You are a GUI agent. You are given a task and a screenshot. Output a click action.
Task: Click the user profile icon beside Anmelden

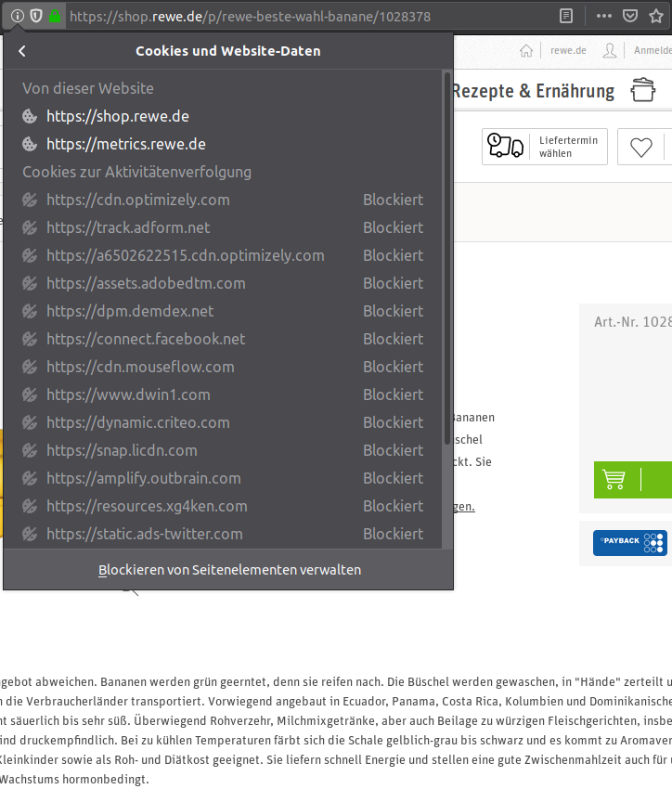(610, 51)
